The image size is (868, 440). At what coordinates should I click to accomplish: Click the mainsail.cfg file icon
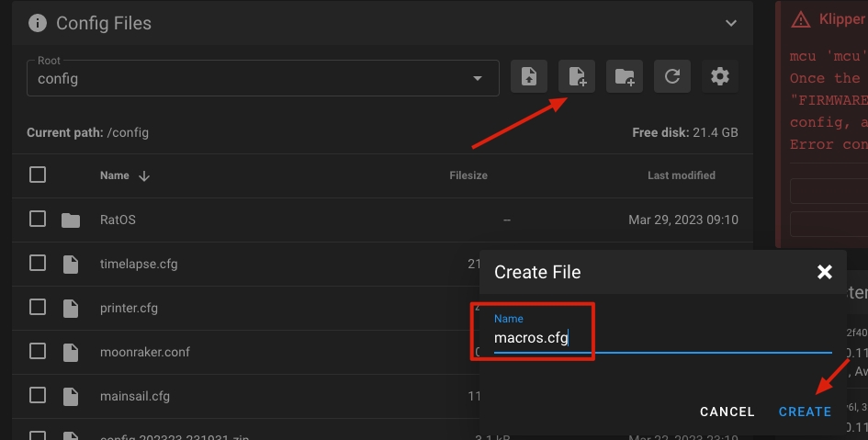point(71,396)
